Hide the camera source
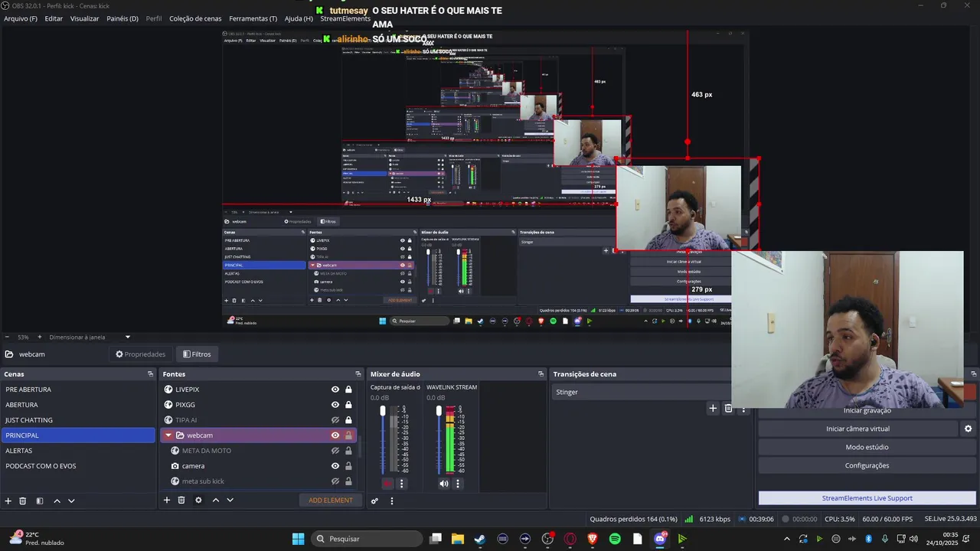This screenshot has width=980, height=551. point(335,466)
